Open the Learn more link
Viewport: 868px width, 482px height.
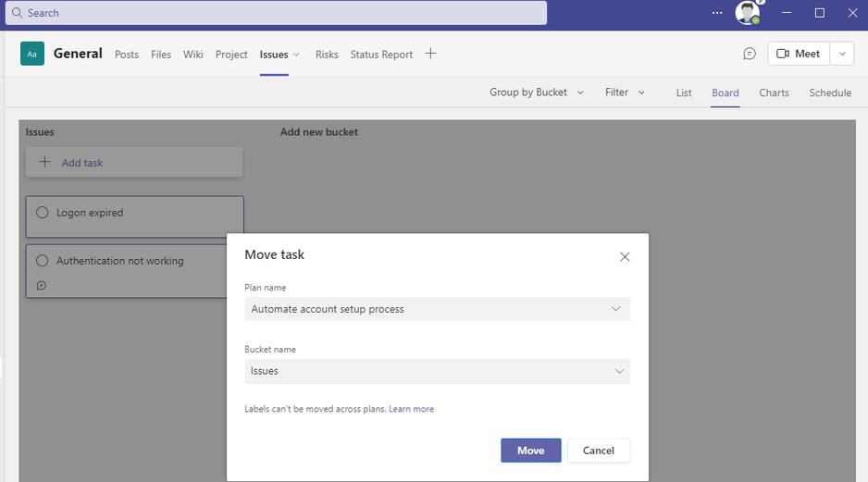point(411,409)
